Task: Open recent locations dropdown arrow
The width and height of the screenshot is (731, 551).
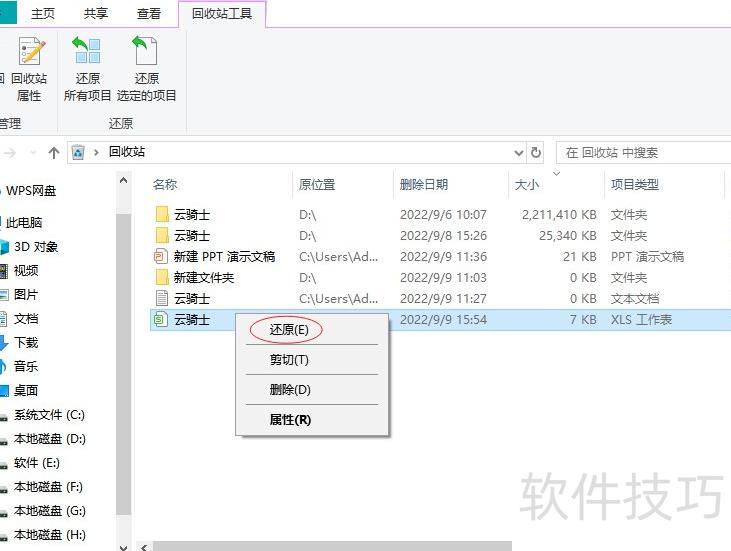Action: (33, 152)
